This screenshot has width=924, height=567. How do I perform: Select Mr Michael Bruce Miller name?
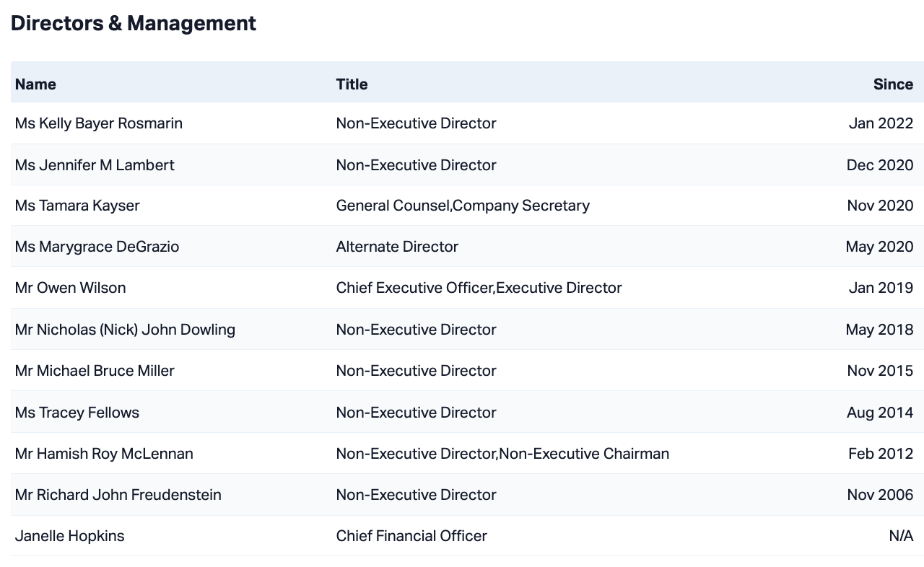pos(95,371)
